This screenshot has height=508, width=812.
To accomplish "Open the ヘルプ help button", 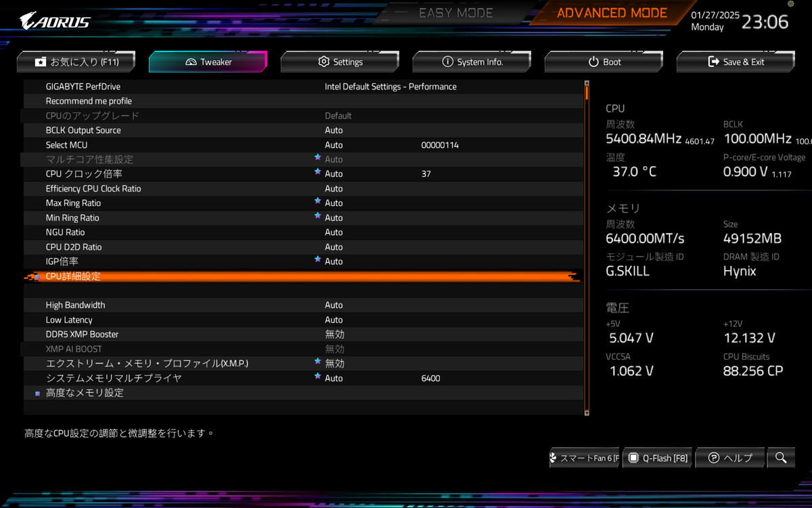I will click(x=730, y=458).
